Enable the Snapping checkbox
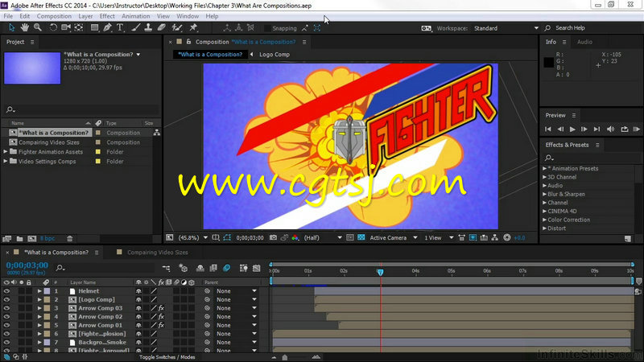Image resolution: width=644 pixels, height=362 pixels. coord(267,28)
